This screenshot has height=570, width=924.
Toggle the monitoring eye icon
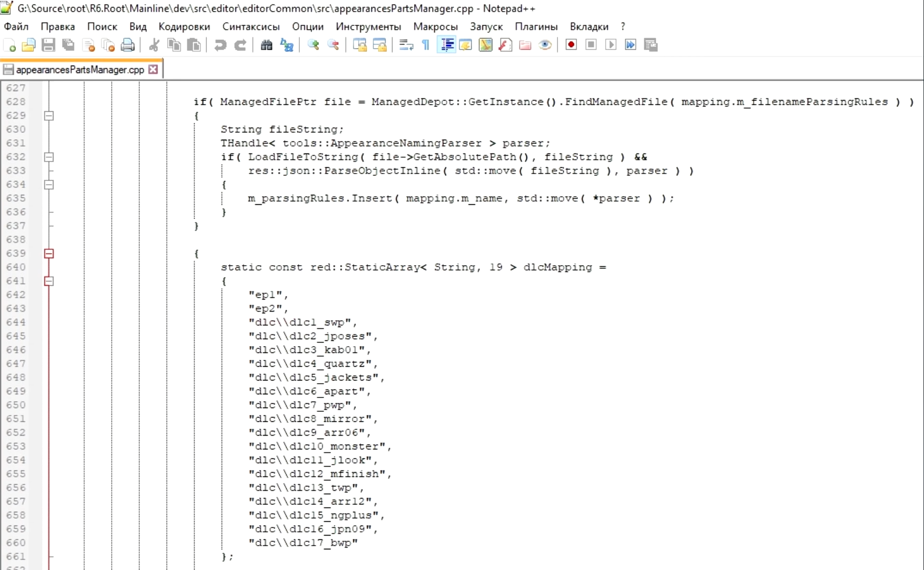coord(545,45)
